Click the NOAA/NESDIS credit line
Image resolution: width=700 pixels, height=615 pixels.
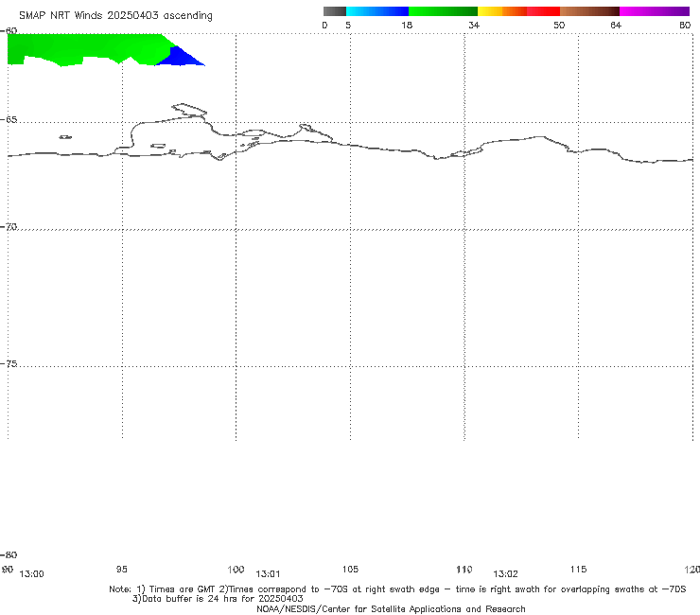391,608
